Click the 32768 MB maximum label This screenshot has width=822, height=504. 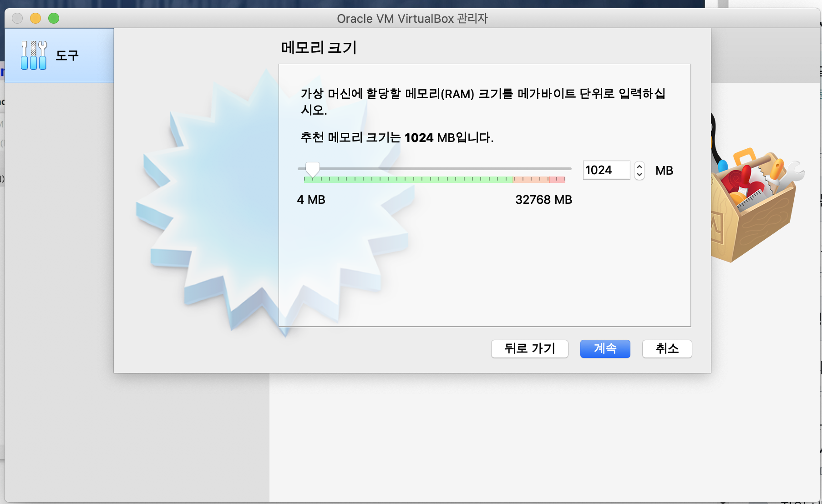click(x=543, y=200)
